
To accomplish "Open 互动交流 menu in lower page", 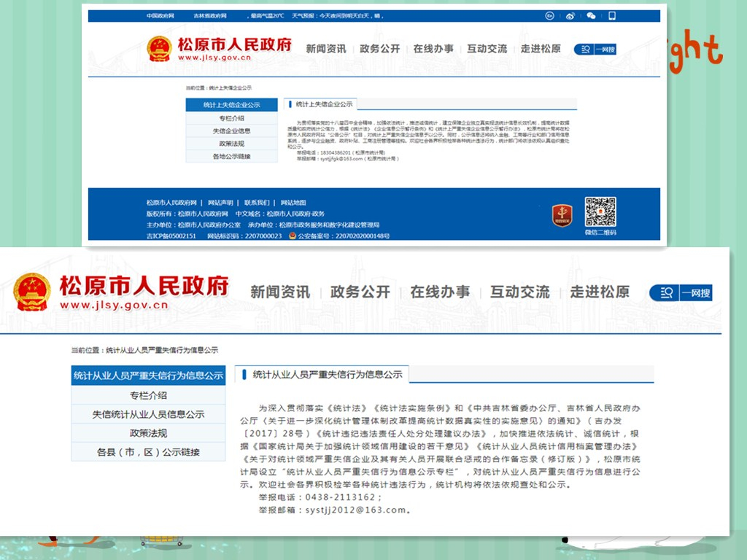I will click(x=519, y=292).
